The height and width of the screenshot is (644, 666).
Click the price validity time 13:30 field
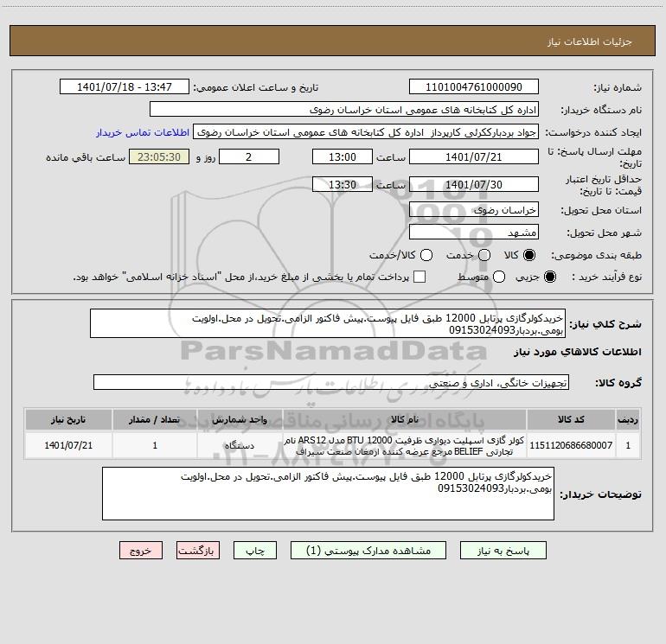[343, 184]
